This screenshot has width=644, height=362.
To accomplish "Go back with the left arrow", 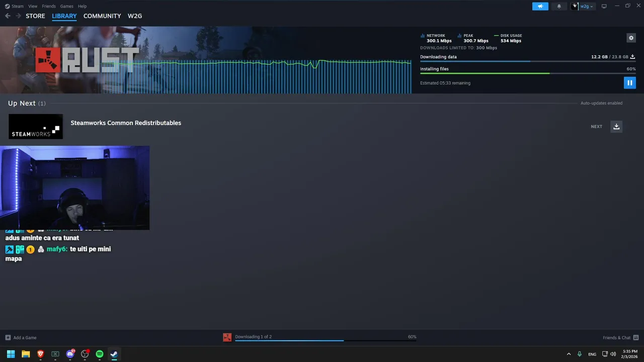I will pyautogui.click(x=8, y=16).
